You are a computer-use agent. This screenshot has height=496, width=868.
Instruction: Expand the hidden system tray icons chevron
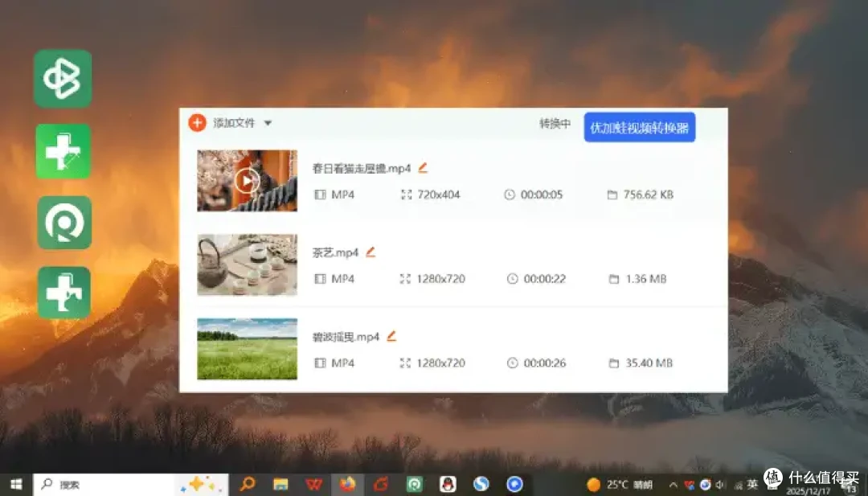point(674,485)
